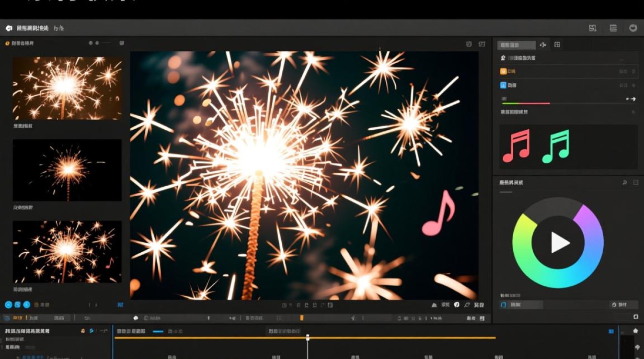Click the square icon left of the list-lines icon
The width and height of the screenshot is (644, 359).
point(593,28)
